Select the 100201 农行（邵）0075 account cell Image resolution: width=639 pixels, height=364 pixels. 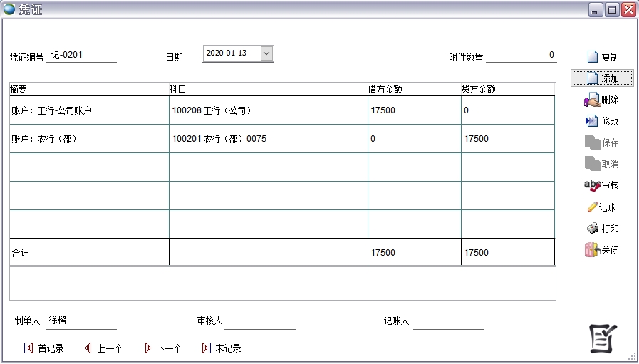pyautogui.click(x=268, y=139)
